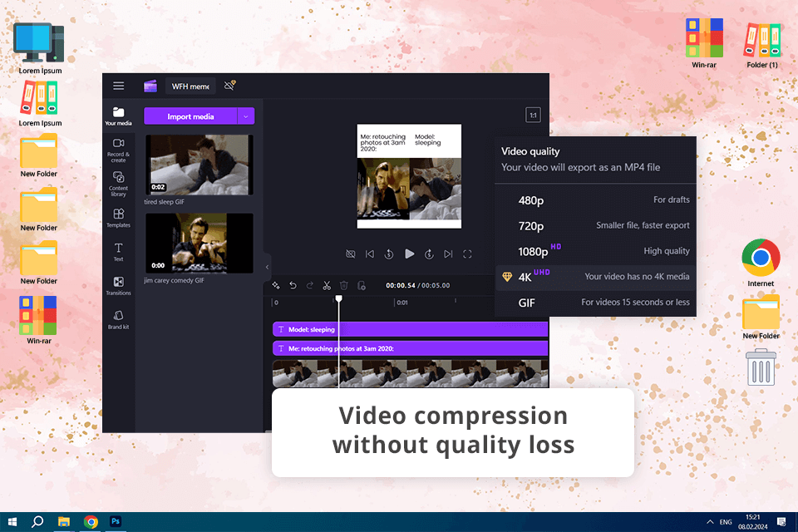The image size is (798, 532).
Task: Select the Model: sleeping text clip
Action: [x=410, y=329]
